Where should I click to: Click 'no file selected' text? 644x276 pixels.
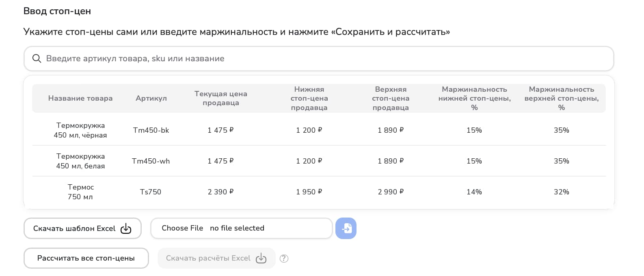click(x=237, y=228)
